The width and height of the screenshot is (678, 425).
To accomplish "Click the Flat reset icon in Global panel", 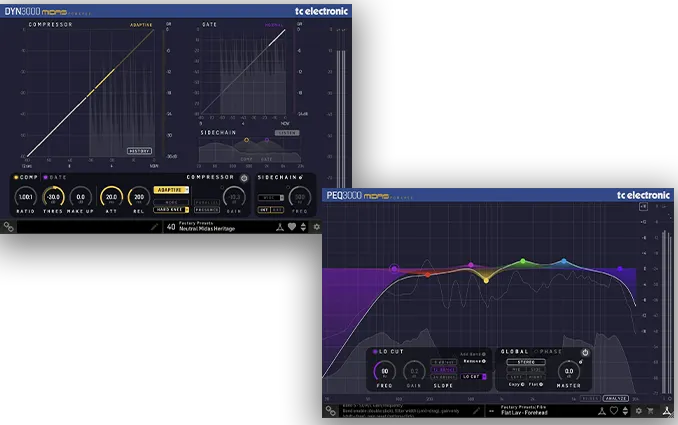I will (x=540, y=384).
